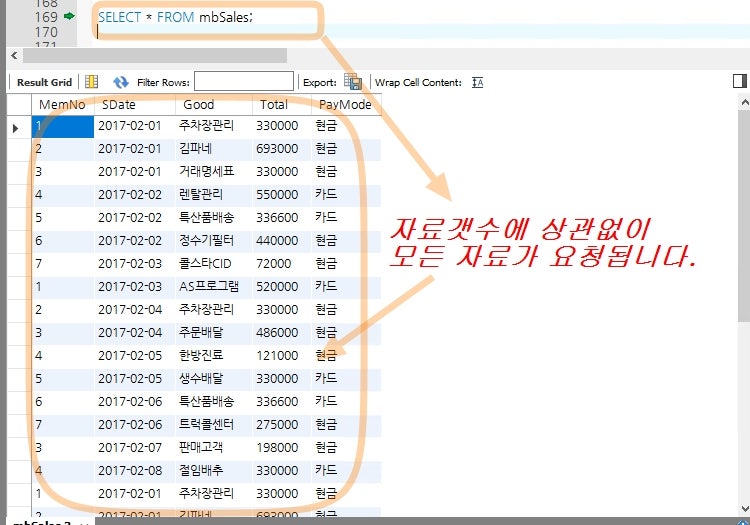This screenshot has width=750, height=525.
Task: Select highlighted MemNo cell with value 1
Action: 63,126
